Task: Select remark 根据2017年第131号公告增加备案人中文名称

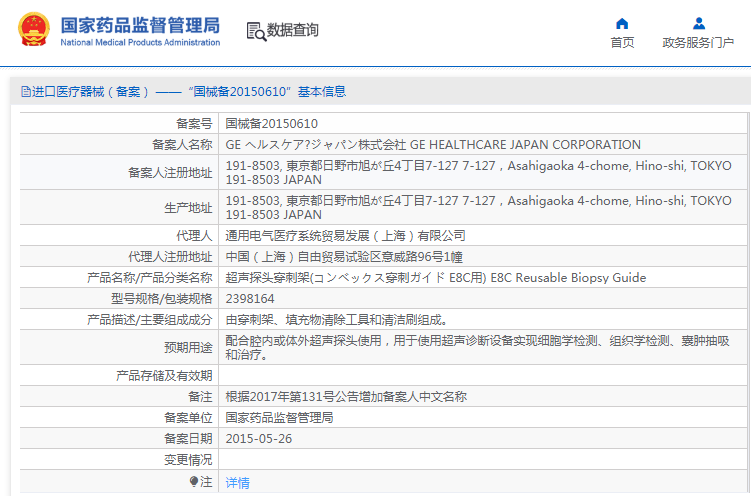Action: pyautogui.click(x=346, y=396)
